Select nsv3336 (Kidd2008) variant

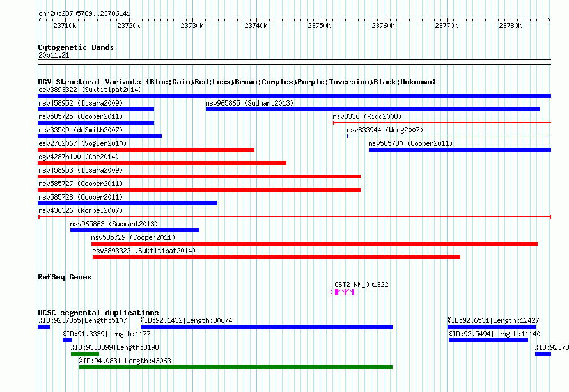pos(442,123)
